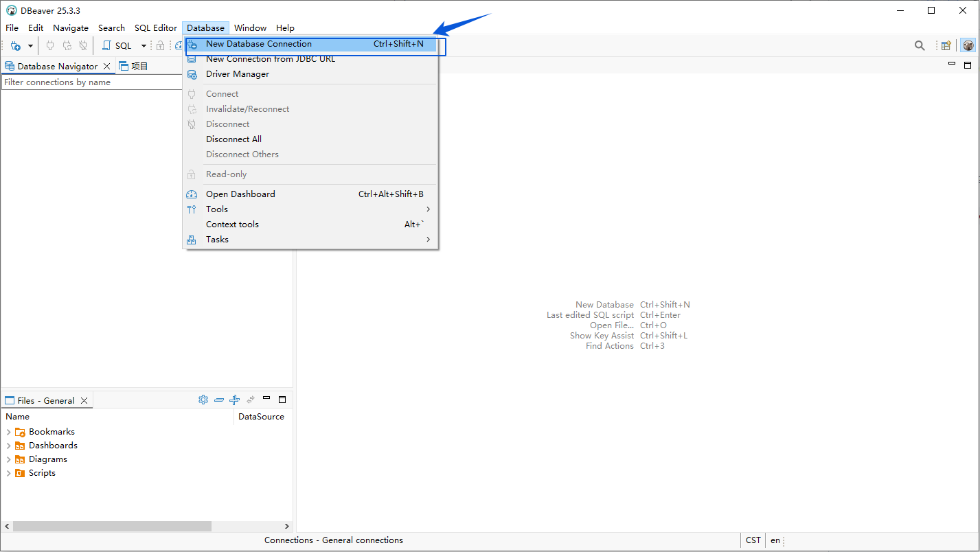Click the grayed Connect plug toolbar icon
This screenshot has height=552, width=980.
coord(50,46)
